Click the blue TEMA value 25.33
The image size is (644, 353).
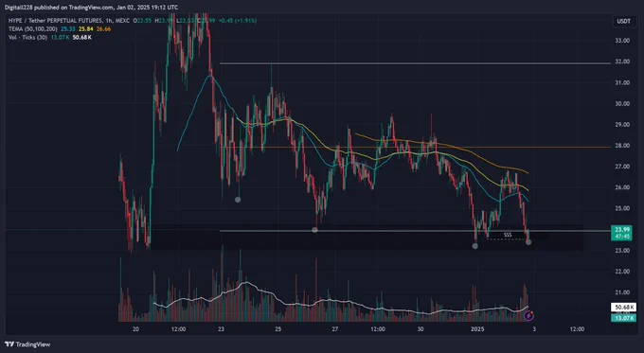[x=67, y=29]
